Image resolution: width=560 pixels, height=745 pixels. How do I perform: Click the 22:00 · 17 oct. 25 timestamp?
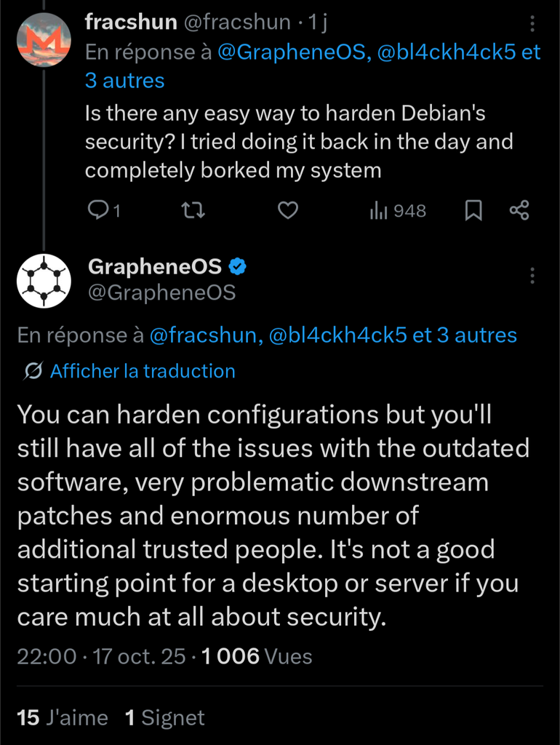pyautogui.click(x=101, y=656)
